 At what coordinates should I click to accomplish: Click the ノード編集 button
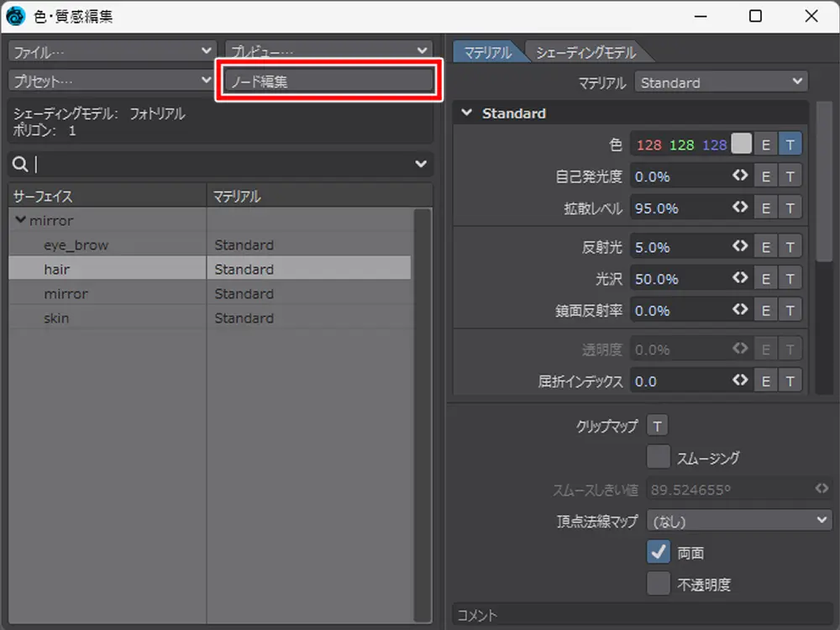(329, 81)
